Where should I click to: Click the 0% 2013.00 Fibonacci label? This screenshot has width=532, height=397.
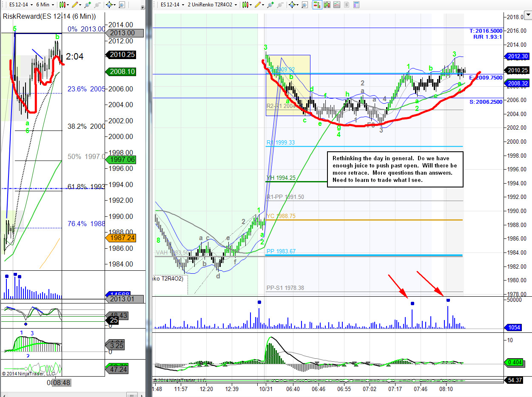pyautogui.click(x=86, y=29)
